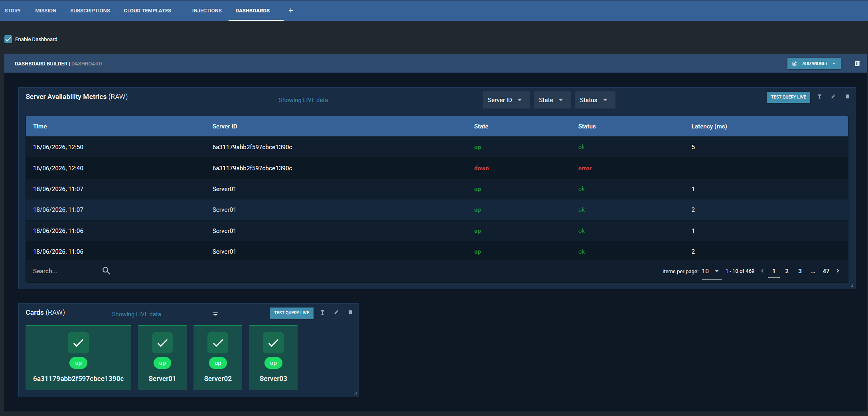The height and width of the screenshot is (416, 868).
Task: Click resize handle of Server Availability widget
Action: [x=852, y=285]
